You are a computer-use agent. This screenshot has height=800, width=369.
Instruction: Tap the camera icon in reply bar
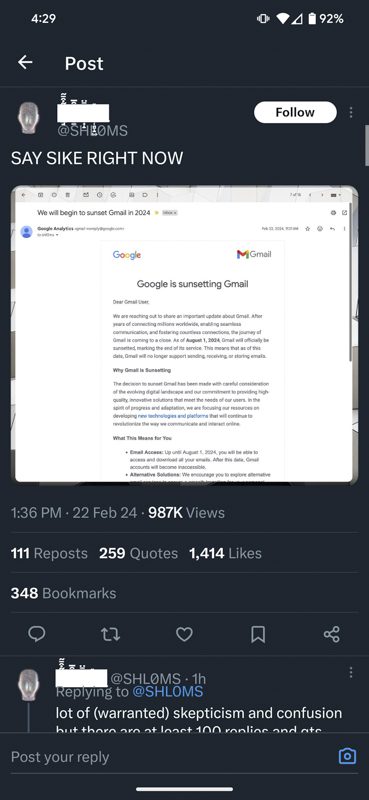[348, 756]
